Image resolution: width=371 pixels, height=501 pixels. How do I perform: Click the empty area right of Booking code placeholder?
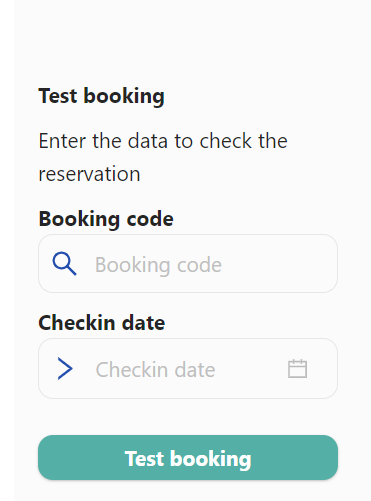[278, 264]
